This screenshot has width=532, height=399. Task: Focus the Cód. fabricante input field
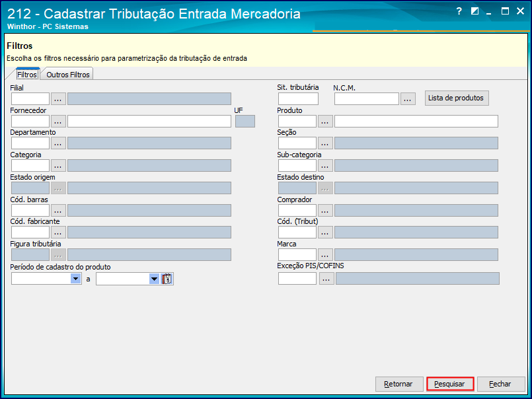click(x=30, y=233)
